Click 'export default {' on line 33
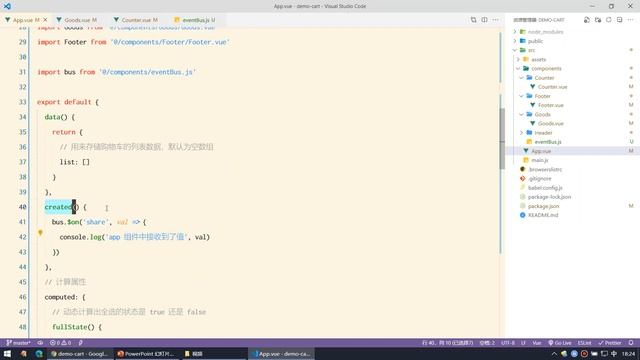Viewport: 640px width, 360px height. tap(68, 102)
